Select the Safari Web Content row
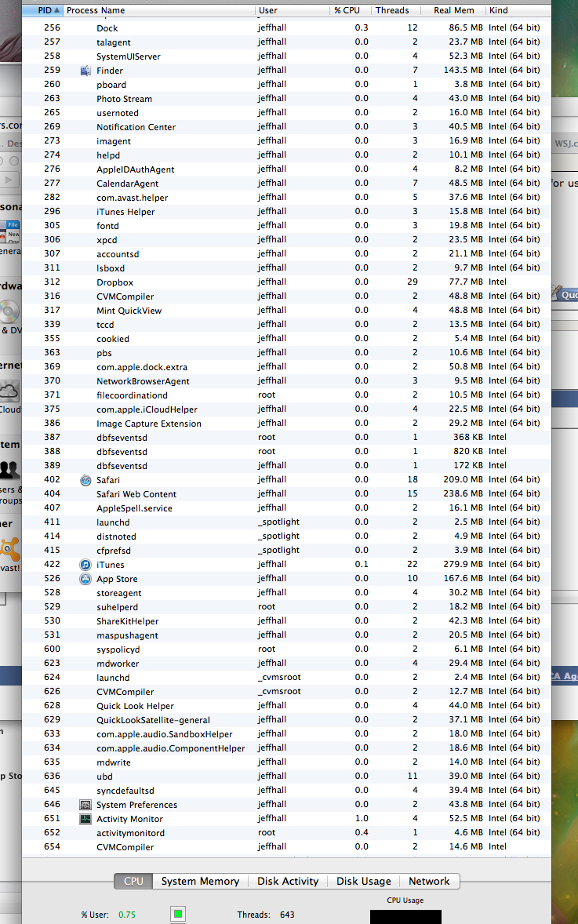Viewport: 578px width, 924px height. click(x=286, y=494)
